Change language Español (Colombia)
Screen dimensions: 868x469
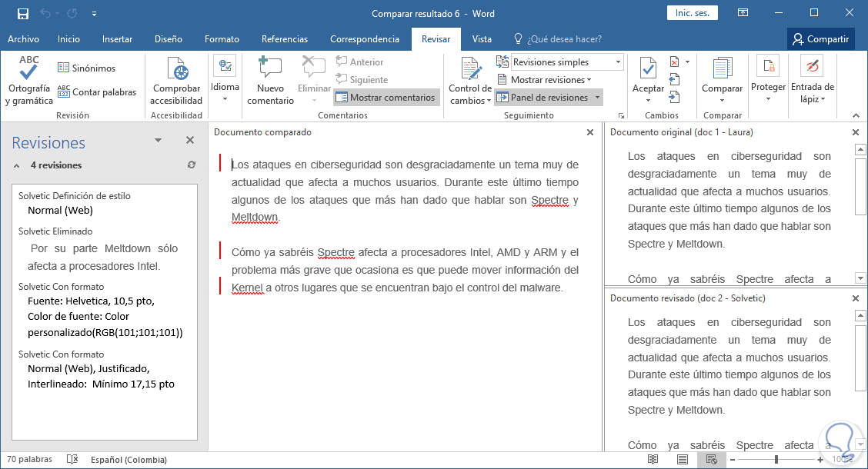point(129,460)
